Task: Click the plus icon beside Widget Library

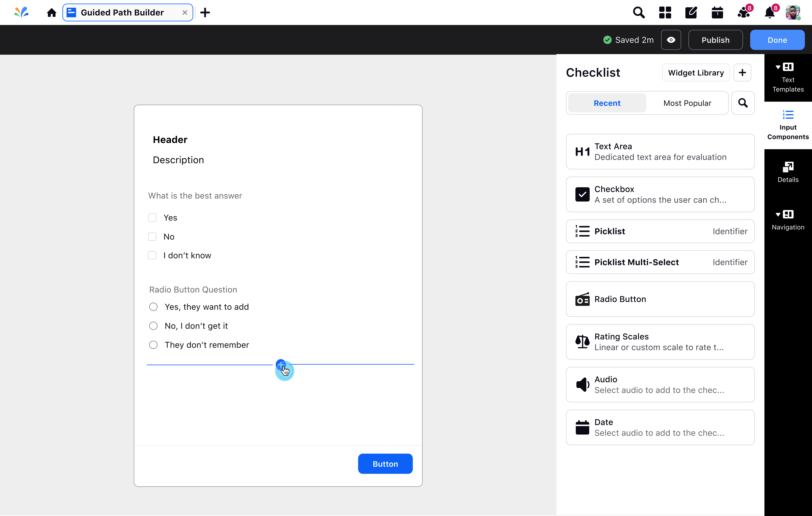Action: tap(742, 73)
